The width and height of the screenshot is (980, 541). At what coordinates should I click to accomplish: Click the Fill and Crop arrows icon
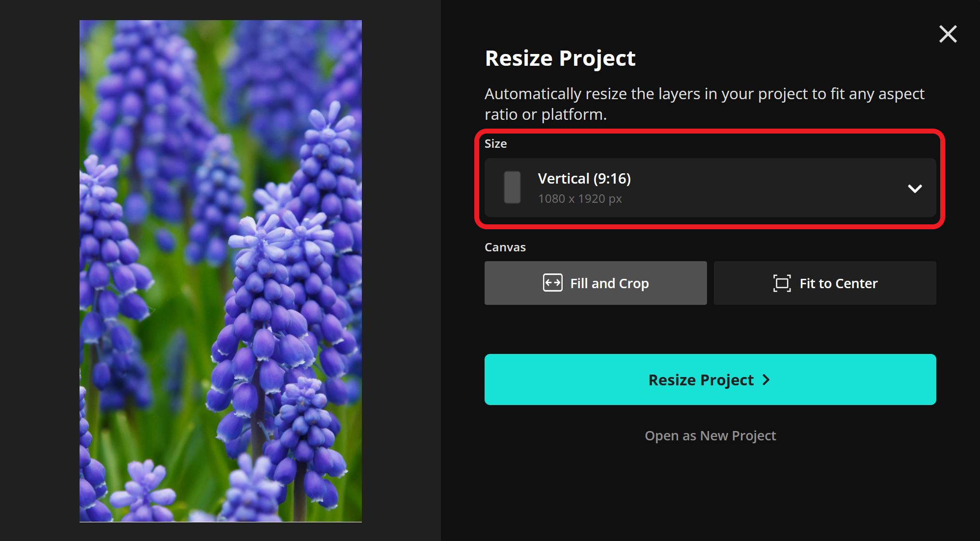coord(552,283)
